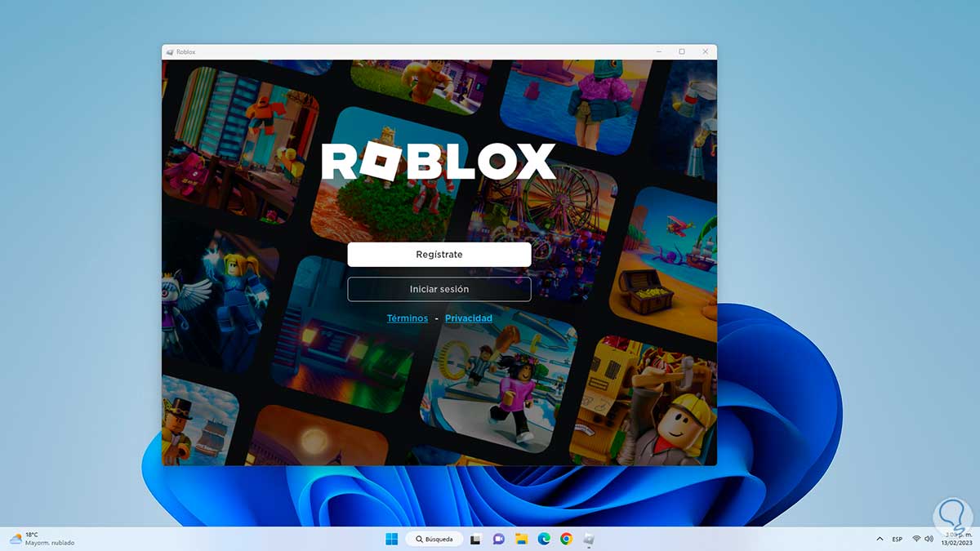This screenshot has height=551, width=980.
Task: Launch Google Chrome from taskbar
Action: [x=566, y=539]
